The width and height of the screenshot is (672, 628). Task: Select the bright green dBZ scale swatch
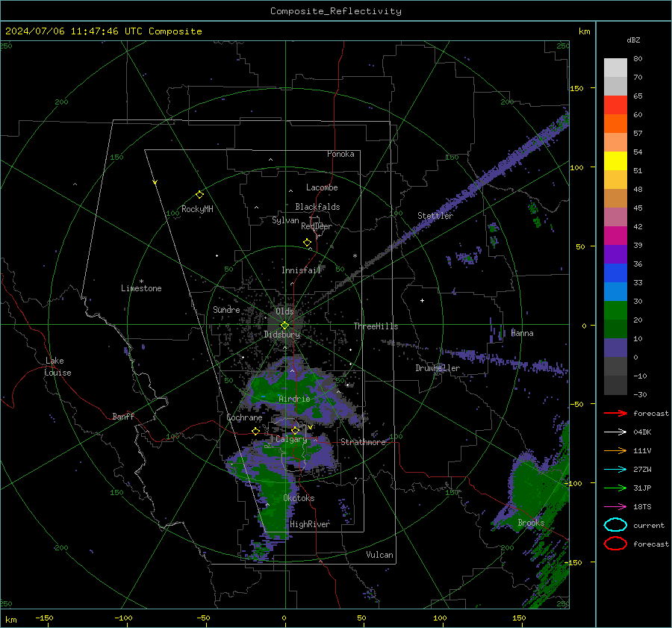(615, 311)
